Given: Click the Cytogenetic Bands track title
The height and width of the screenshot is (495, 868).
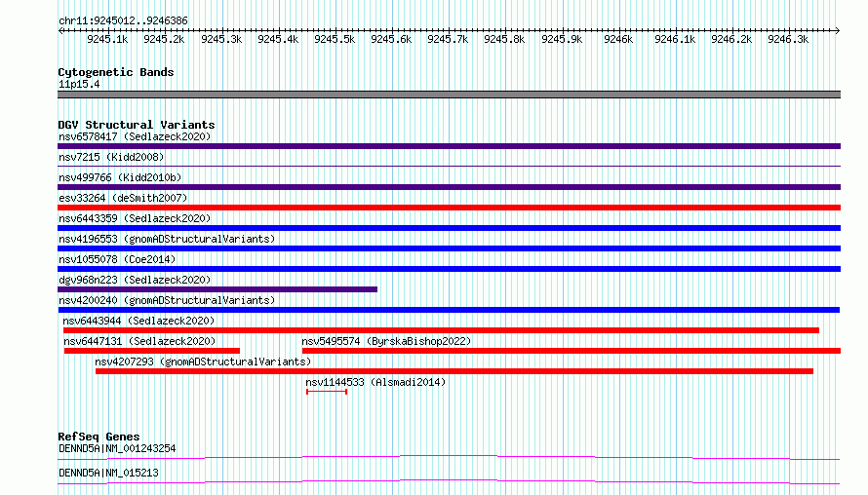Looking at the screenshot, I should (x=116, y=72).
